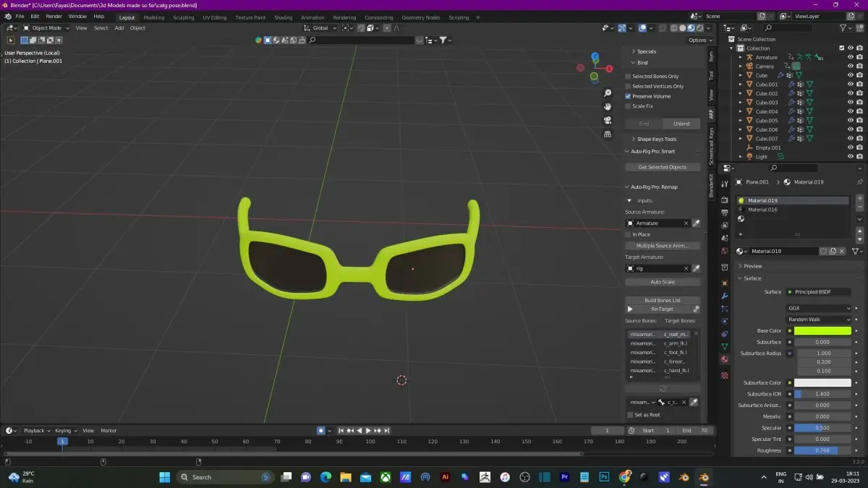Click eyedropper beside Target Armature field
Image resolution: width=868 pixels, height=488 pixels.
click(696, 268)
